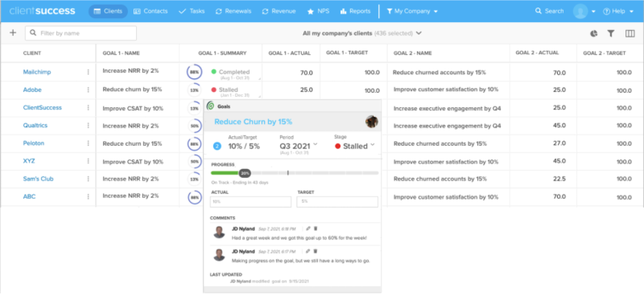
Task: Click the 13% progress ring for Adobe
Action: coord(194,90)
